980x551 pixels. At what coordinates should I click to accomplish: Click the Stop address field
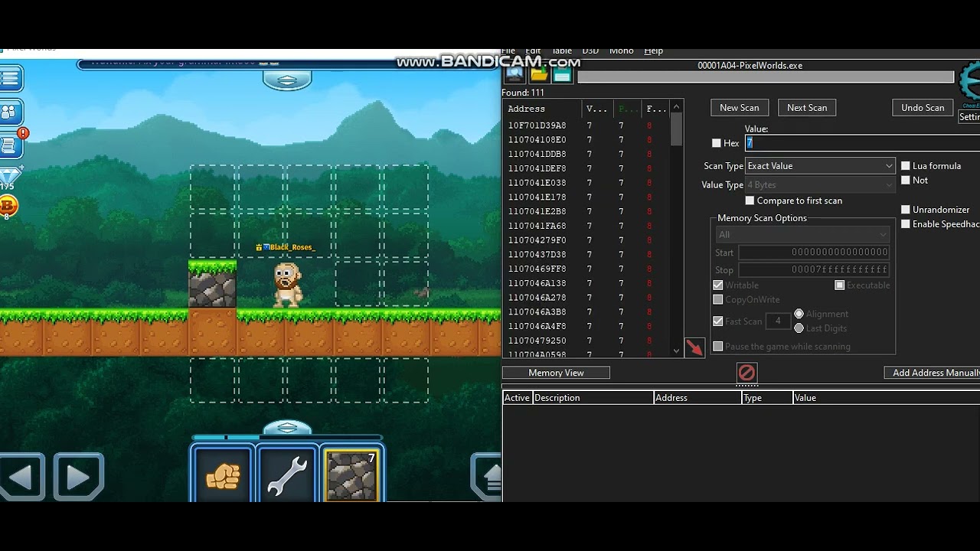point(814,270)
